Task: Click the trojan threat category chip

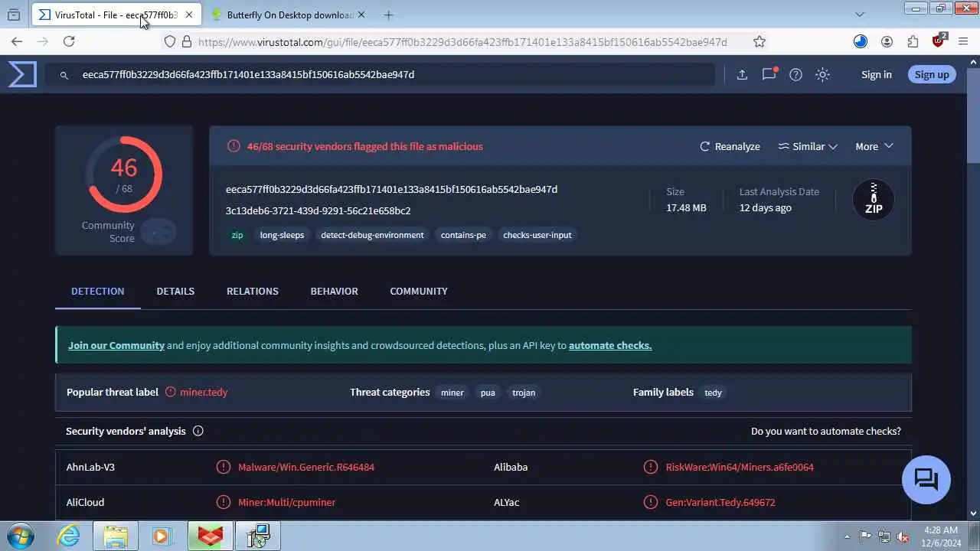Action: (524, 393)
